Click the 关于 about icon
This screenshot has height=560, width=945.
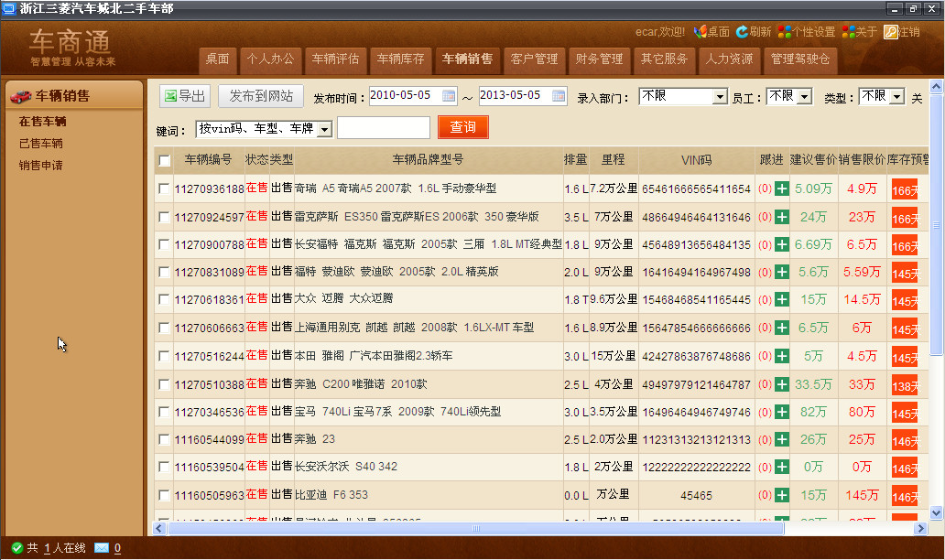(x=849, y=31)
